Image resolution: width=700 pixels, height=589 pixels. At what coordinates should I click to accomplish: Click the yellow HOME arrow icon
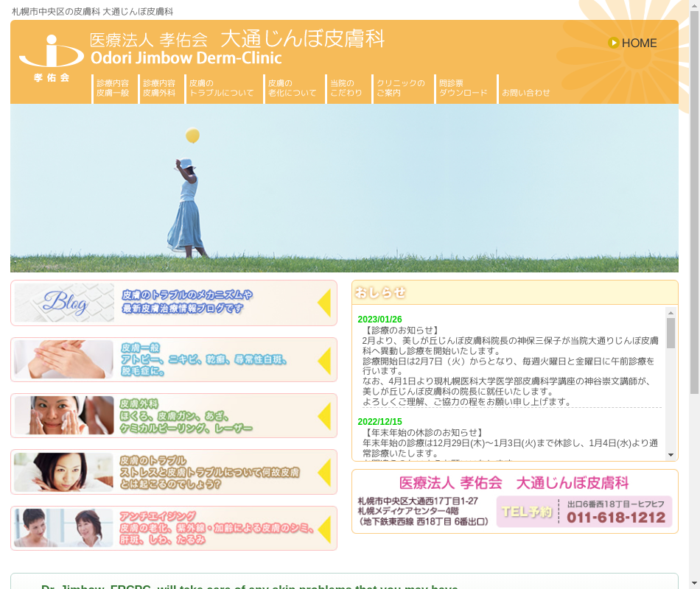(x=613, y=43)
